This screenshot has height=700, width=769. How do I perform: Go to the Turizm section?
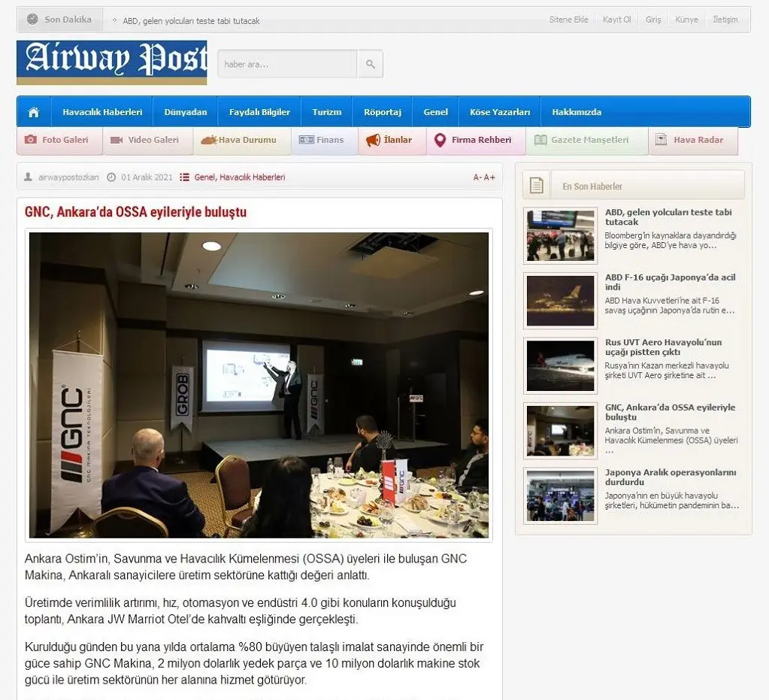(327, 112)
